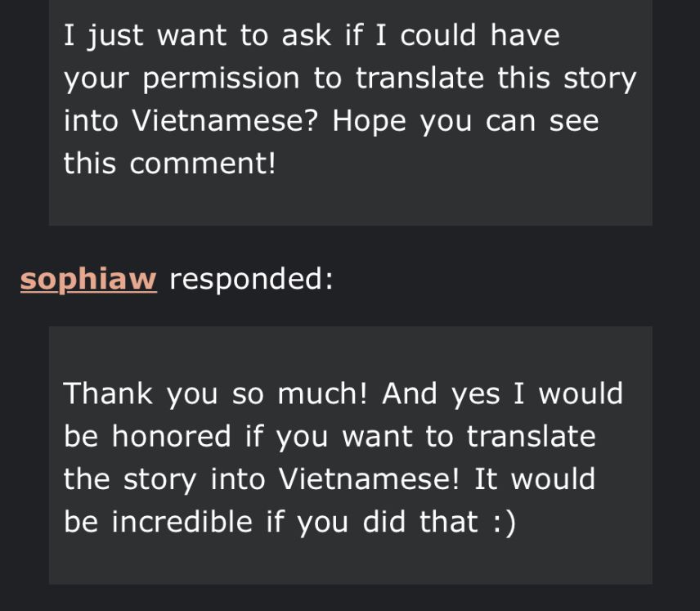
Task: Click the word 'honored' in the reply
Action: [x=172, y=436]
